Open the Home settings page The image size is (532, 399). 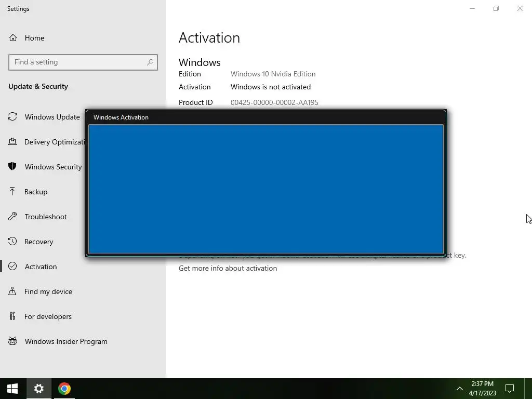[34, 38]
